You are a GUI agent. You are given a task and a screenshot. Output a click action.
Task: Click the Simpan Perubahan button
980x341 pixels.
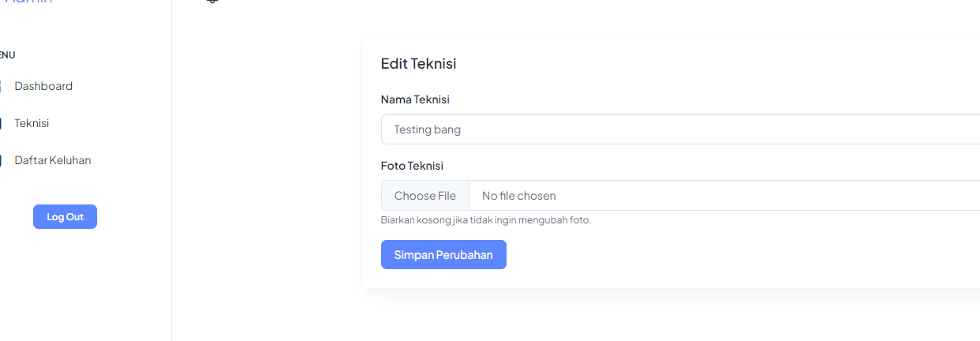443,255
